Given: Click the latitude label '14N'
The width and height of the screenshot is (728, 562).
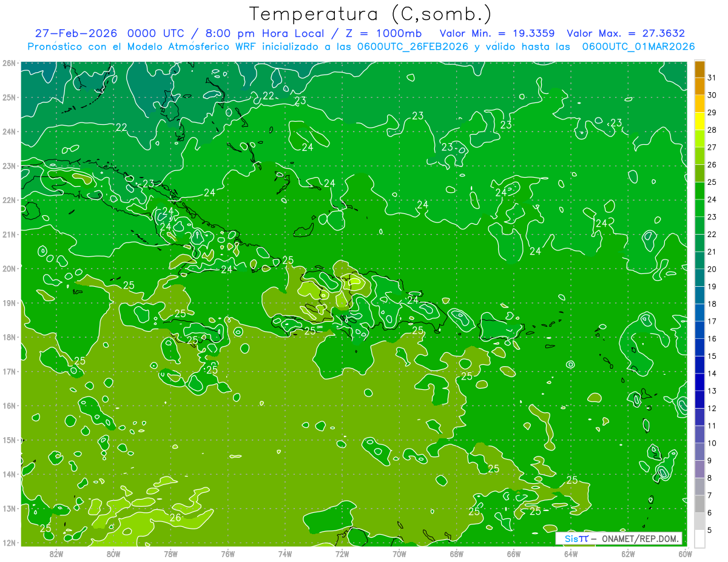Looking at the screenshot, I should [x=9, y=474].
